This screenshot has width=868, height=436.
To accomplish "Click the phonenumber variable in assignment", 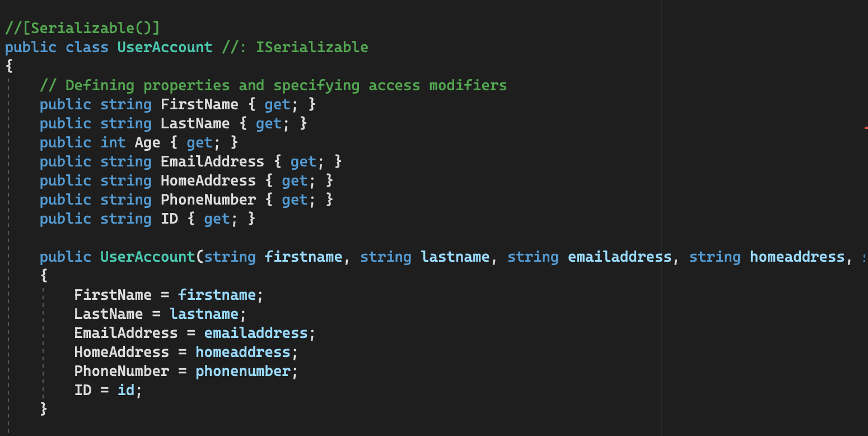I will coord(242,371).
